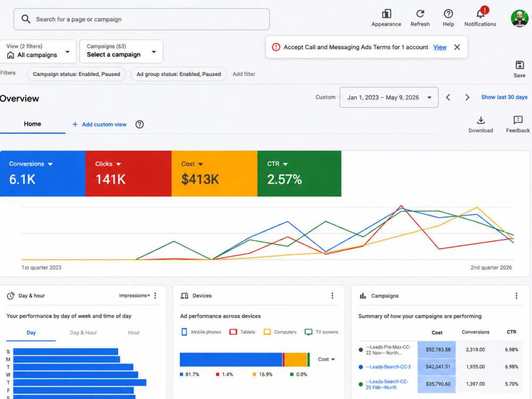Select the Hour tab
Viewport: 532px width, 399px height.
134,332
